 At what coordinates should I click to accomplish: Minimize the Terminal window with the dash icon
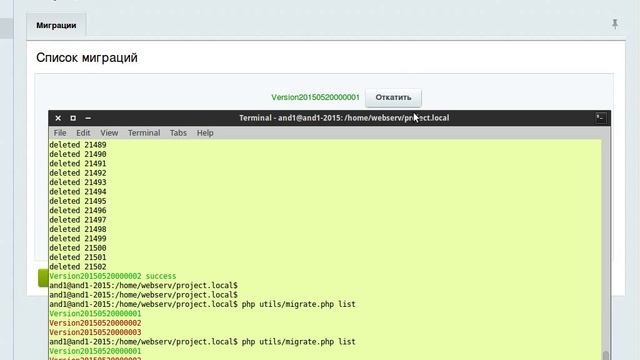[88, 118]
